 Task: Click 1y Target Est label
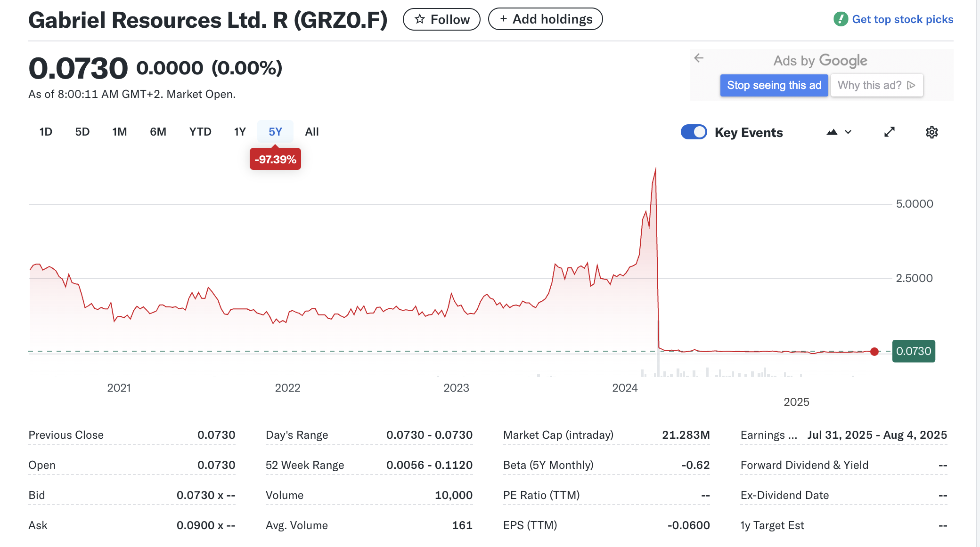pyautogui.click(x=772, y=525)
